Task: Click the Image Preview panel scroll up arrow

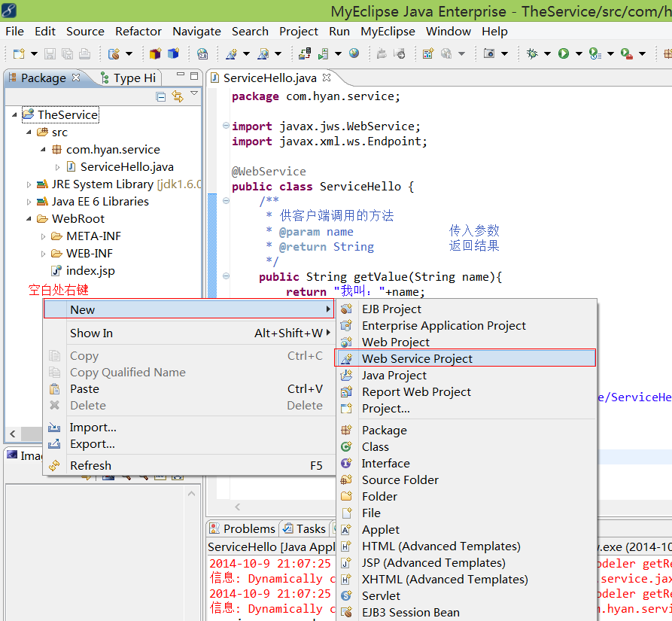Action: pos(192,494)
